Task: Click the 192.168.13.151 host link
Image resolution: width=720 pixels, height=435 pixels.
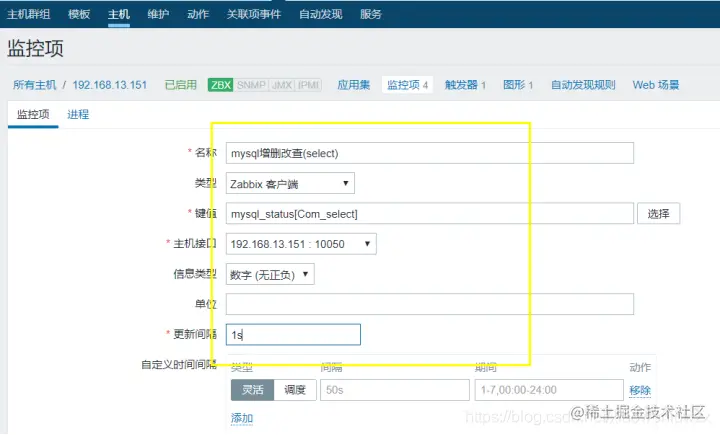Action: (110, 85)
